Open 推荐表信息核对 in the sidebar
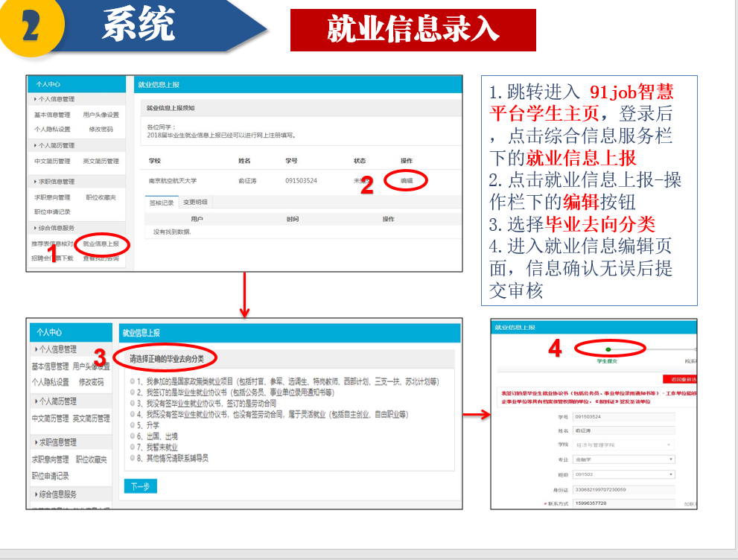The image size is (738, 560). 52,244
